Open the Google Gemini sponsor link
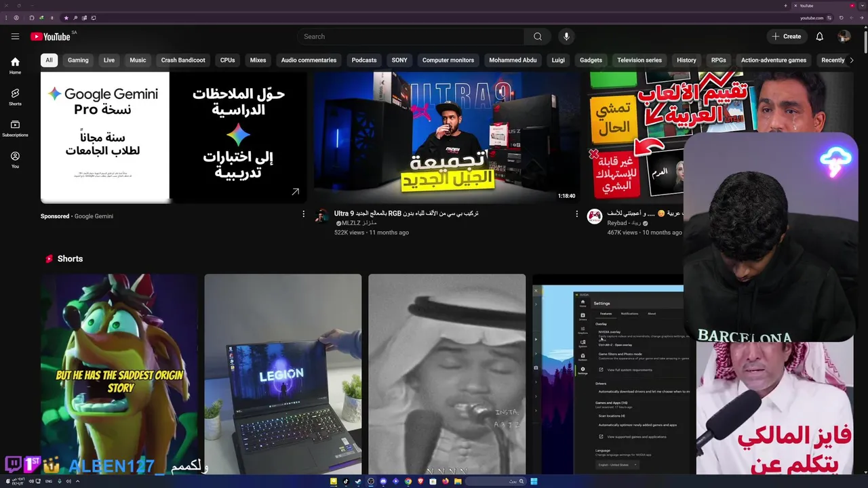 [94, 216]
